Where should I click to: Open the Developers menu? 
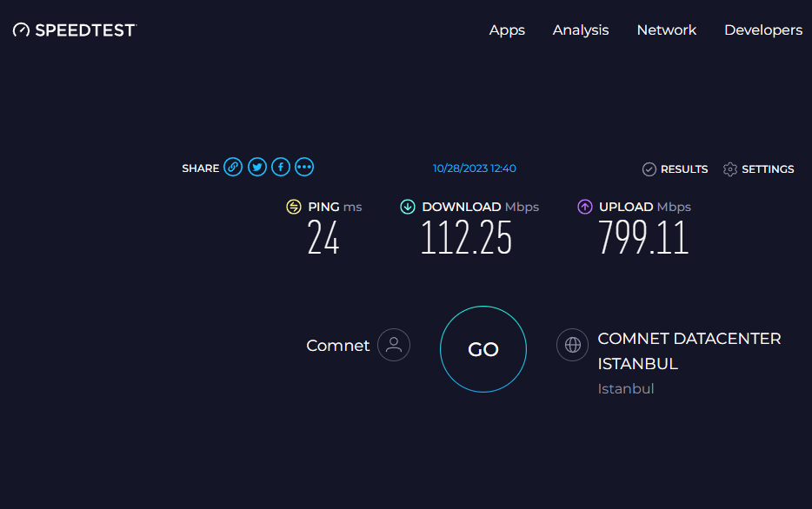(763, 30)
